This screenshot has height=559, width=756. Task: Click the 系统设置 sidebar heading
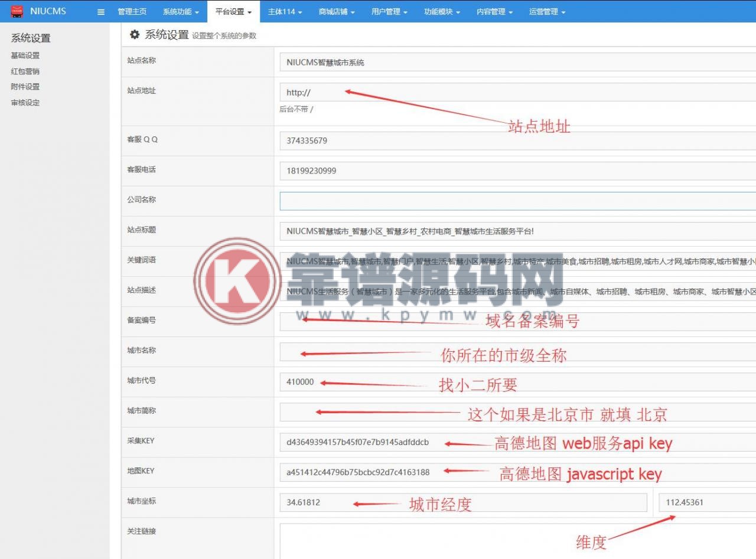coord(31,38)
